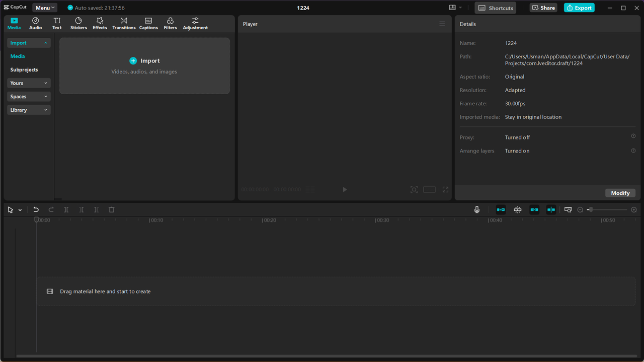The height and width of the screenshot is (362, 644).
Task: Open the Effects tab
Action: point(100,24)
